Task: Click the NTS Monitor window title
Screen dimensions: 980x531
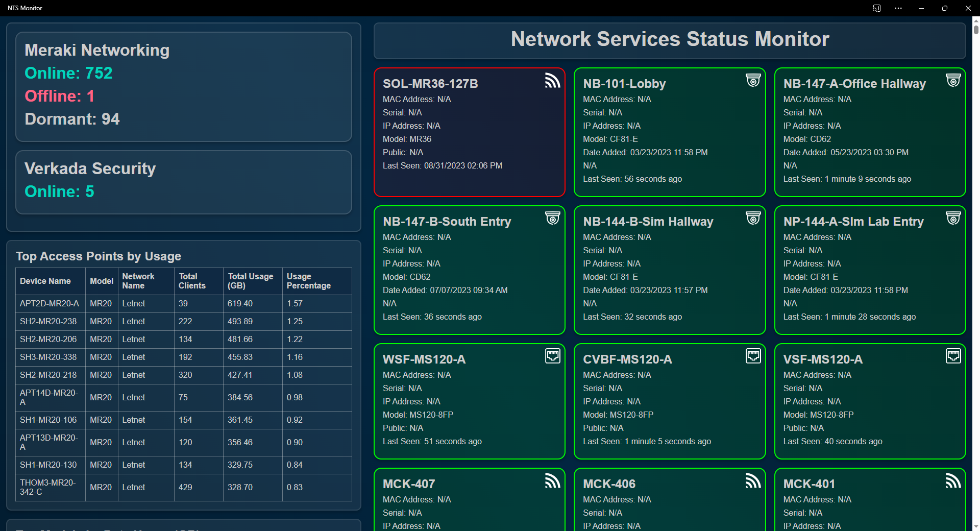Action: [x=25, y=8]
